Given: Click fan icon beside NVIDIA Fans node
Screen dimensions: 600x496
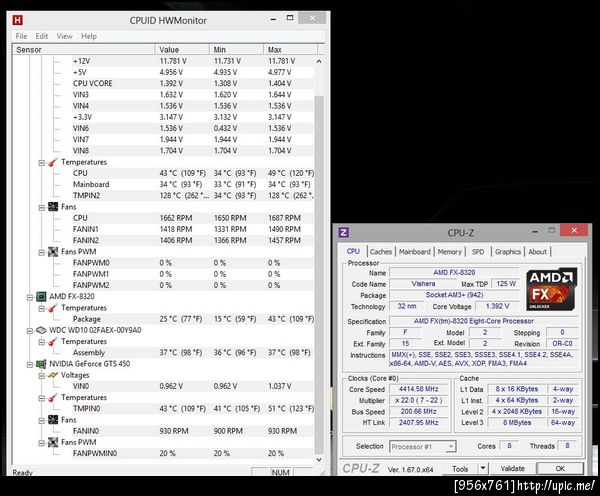Looking at the screenshot, I should click(x=53, y=420).
